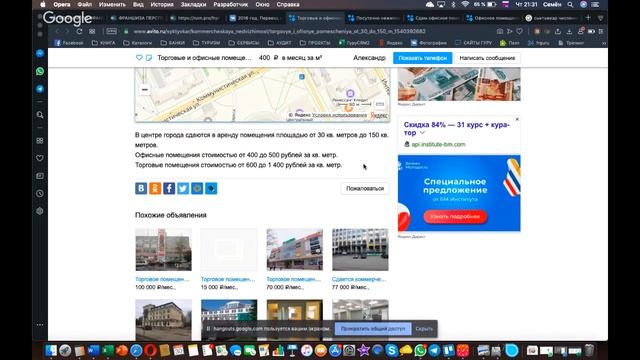Open the 77 000 ₽/мес. listing thumbnail
Viewport: 640px width, 360px height.
[360, 249]
